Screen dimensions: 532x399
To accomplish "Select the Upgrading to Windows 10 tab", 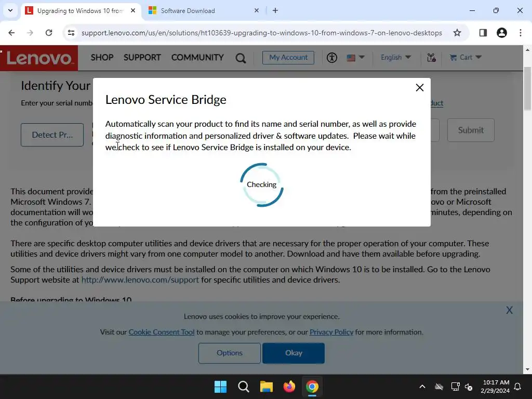I will [x=80, y=11].
